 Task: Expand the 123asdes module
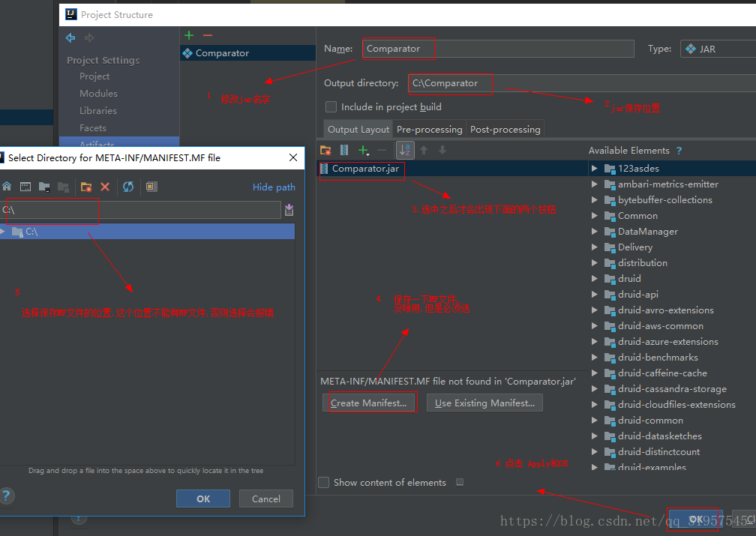595,168
